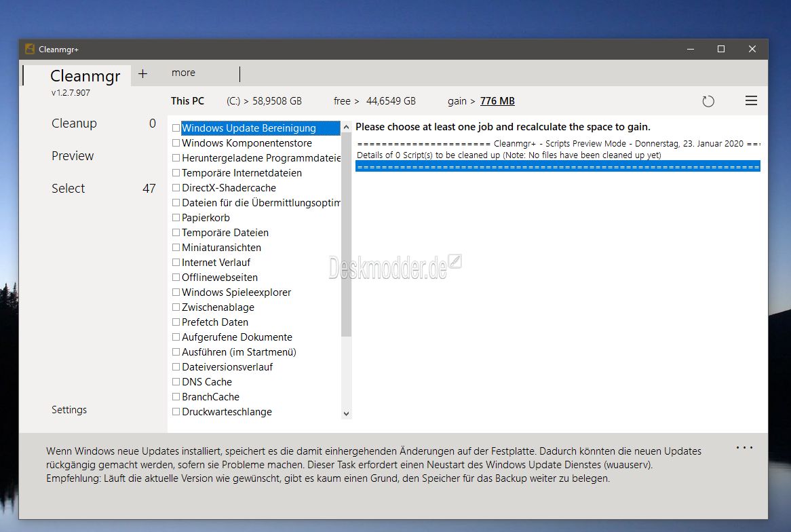Check the Windows Update Bereinigung checkbox
The width and height of the screenshot is (791, 532).
click(176, 128)
